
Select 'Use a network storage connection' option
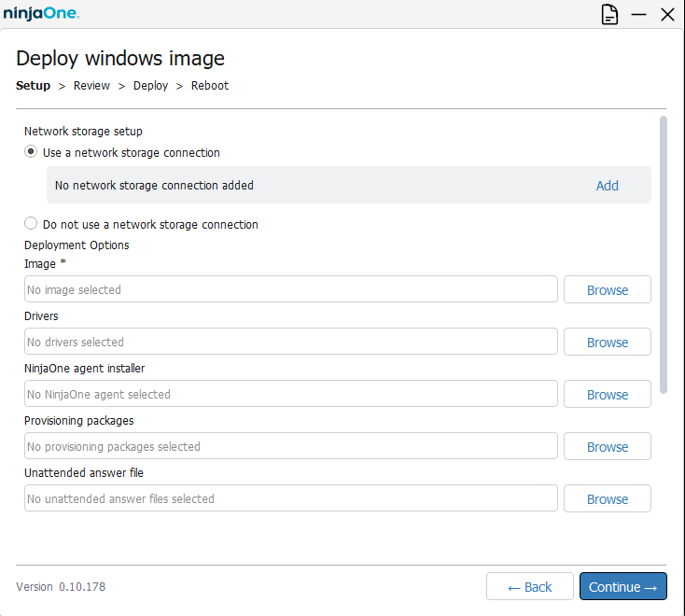(32, 152)
